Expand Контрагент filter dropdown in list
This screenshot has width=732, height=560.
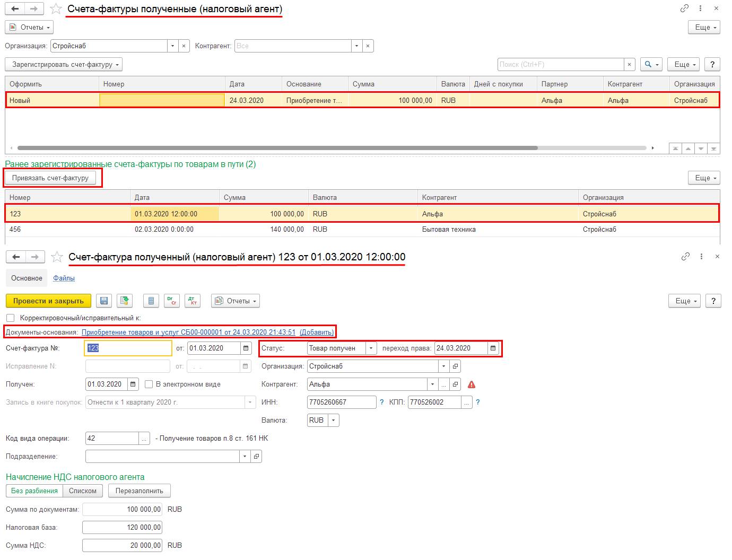pos(357,46)
